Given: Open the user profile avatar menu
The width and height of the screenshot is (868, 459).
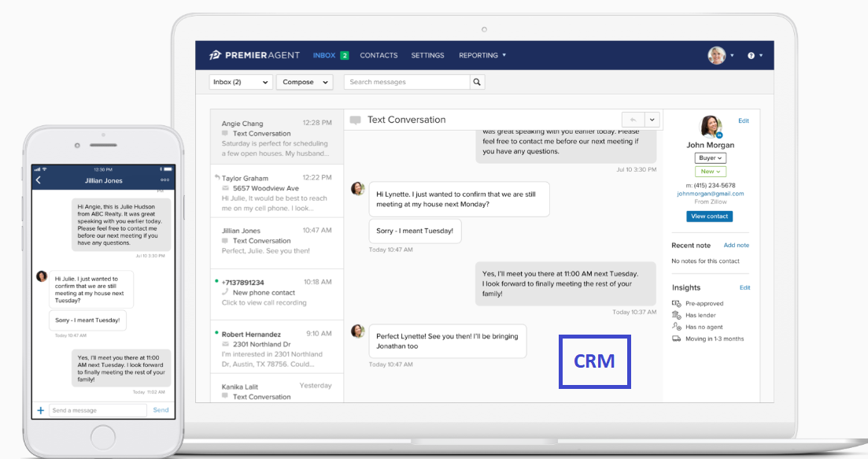Looking at the screenshot, I should tap(716, 55).
